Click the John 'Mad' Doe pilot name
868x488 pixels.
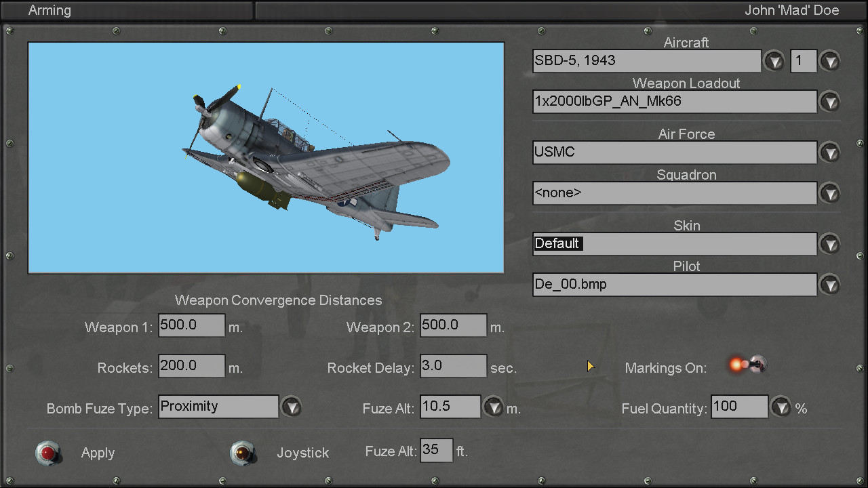[791, 10]
